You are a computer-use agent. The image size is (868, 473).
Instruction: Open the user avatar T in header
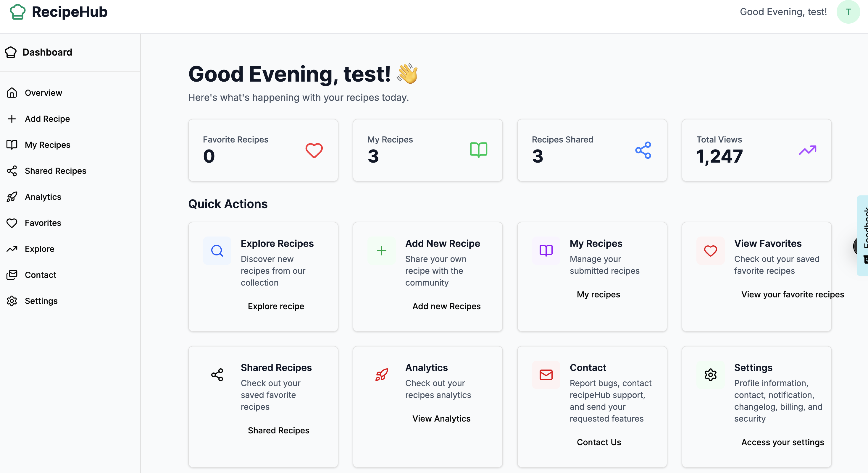[x=848, y=12]
